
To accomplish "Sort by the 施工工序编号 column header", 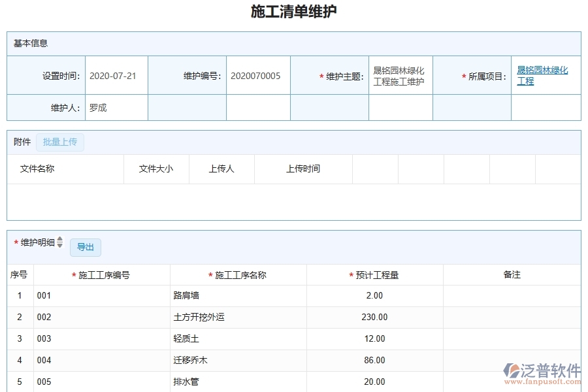I will pyautogui.click(x=103, y=274).
